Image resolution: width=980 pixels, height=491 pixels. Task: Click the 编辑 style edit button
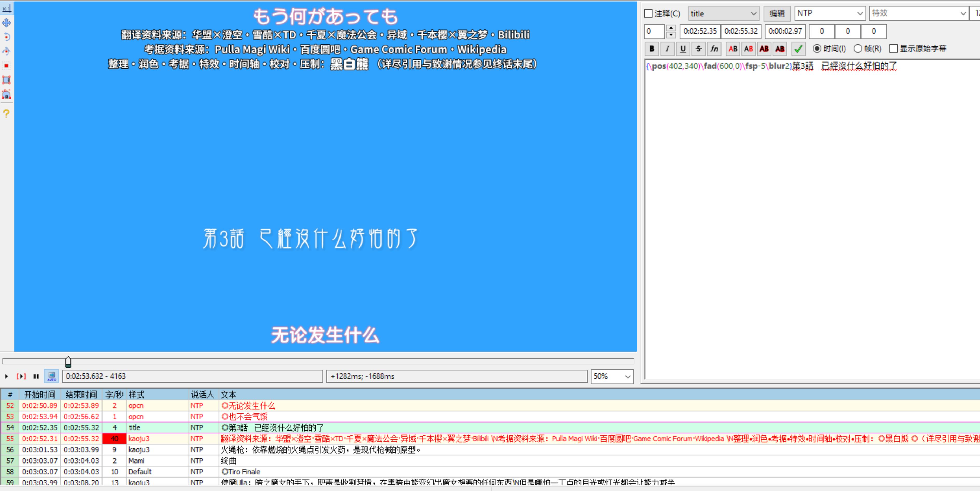tap(777, 14)
